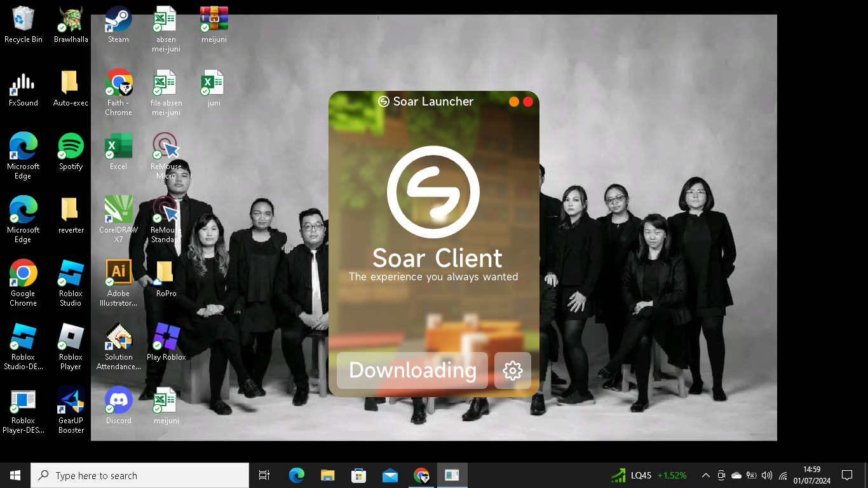
Task: Select the FxSound desktop icon
Action: pyautogui.click(x=24, y=88)
